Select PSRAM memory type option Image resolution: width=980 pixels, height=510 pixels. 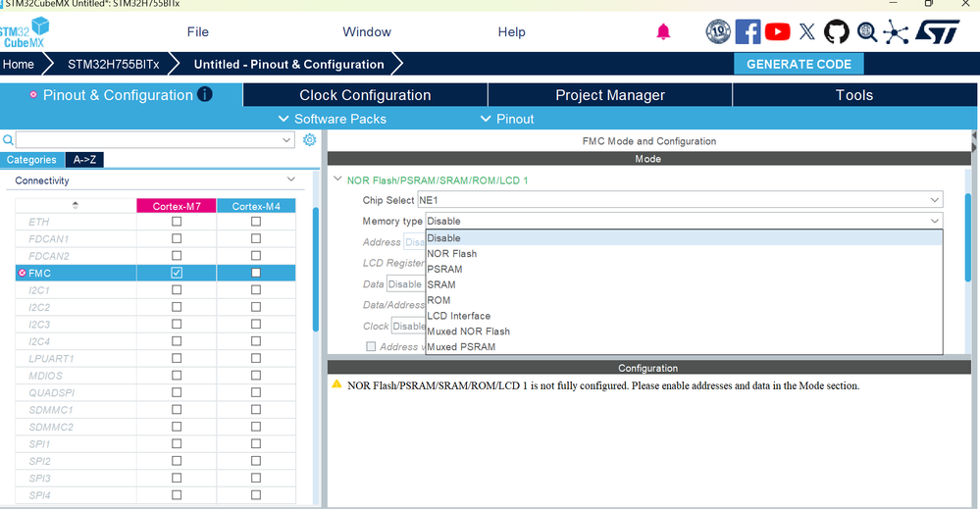tap(684, 269)
